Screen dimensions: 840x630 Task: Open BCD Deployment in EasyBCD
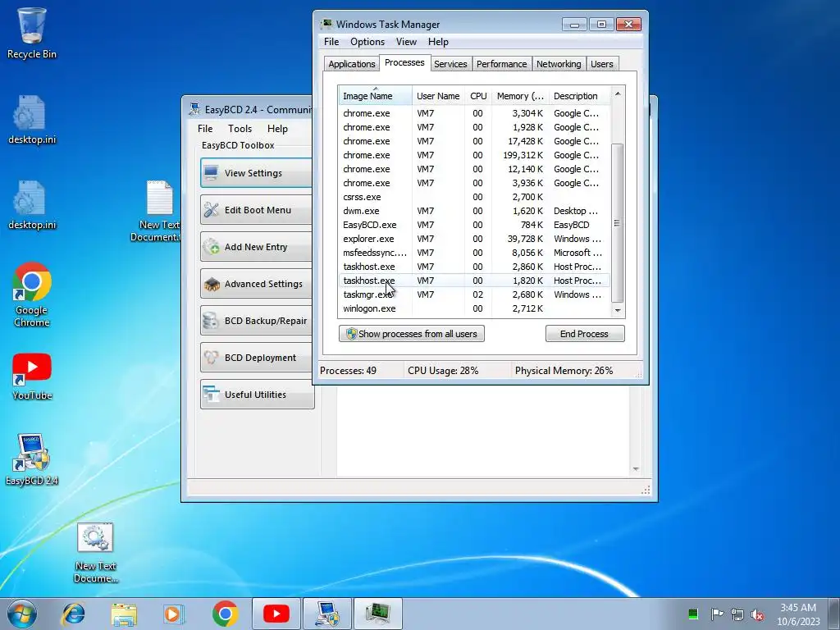pyautogui.click(x=256, y=358)
